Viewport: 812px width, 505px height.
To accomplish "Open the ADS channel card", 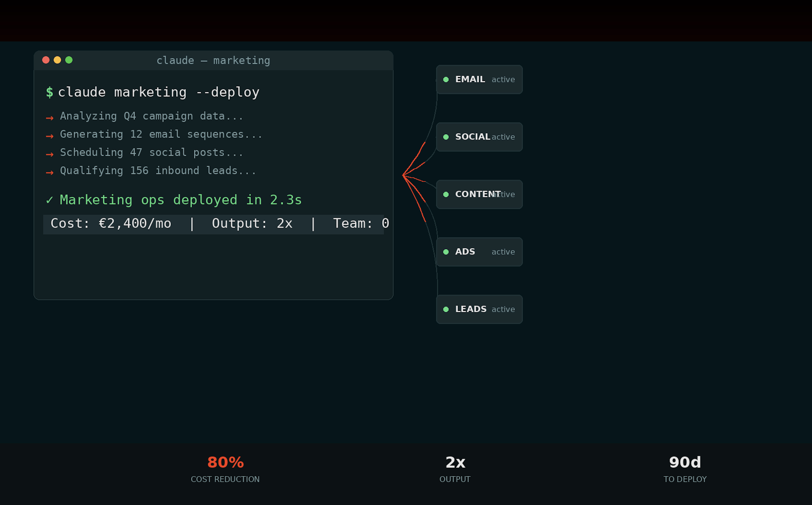I will (479, 252).
